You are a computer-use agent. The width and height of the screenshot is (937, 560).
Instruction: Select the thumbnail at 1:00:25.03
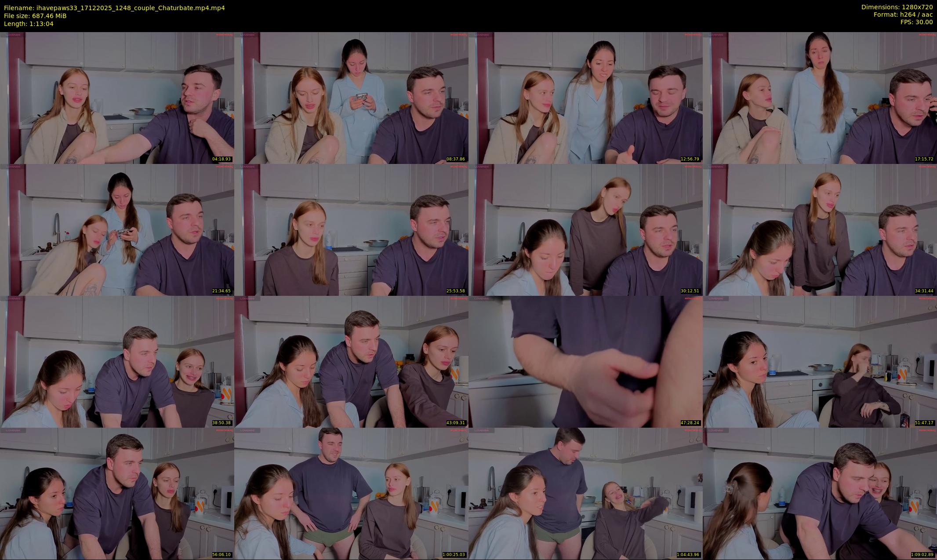tap(351, 493)
